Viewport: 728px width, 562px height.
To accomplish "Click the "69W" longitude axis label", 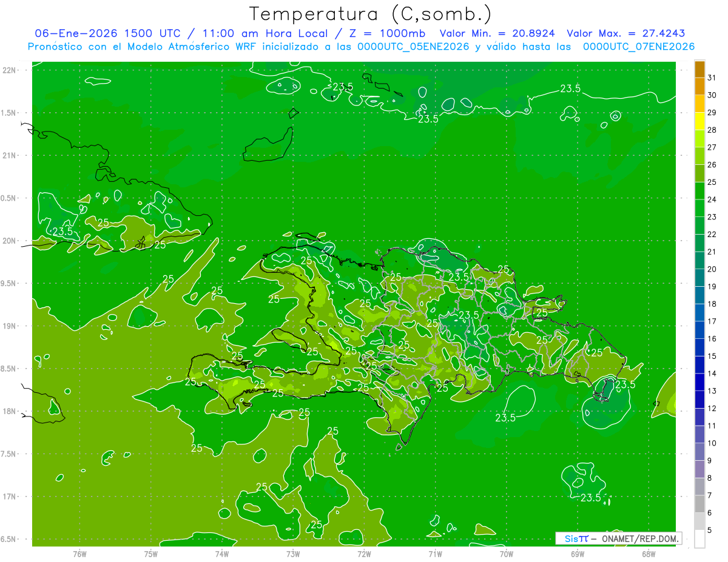I will 577,554.
